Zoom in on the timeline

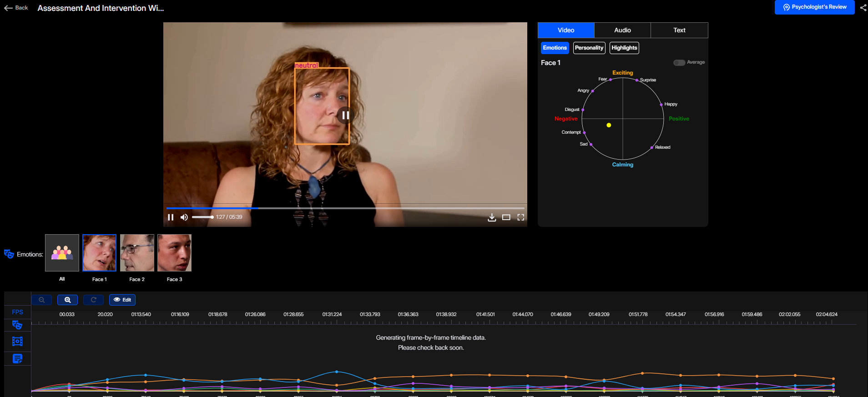67,300
